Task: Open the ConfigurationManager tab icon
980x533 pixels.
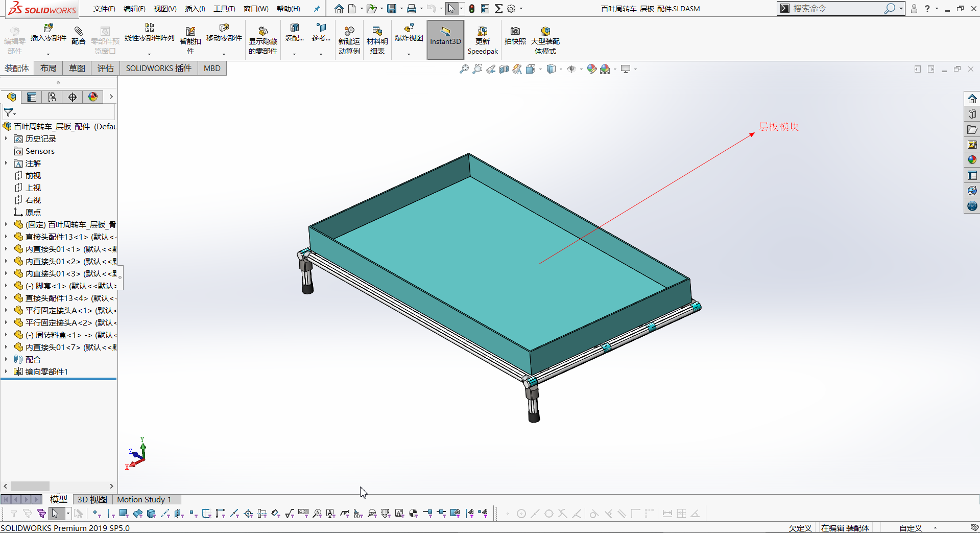Action: pos(52,97)
